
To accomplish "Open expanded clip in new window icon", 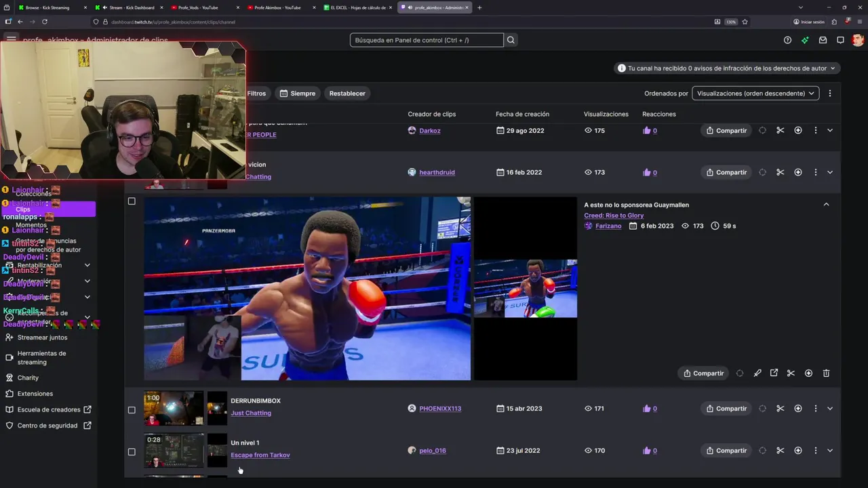I will click(774, 373).
